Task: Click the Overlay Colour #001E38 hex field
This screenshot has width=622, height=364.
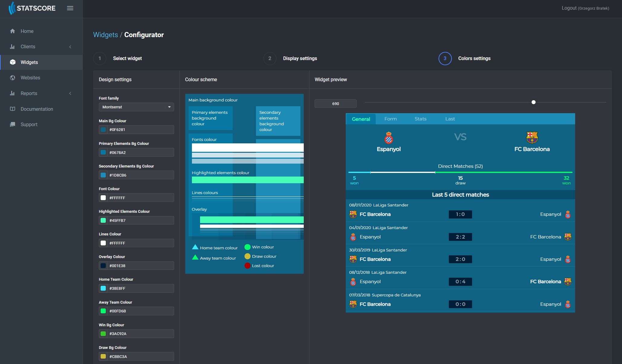Action: [141, 266]
